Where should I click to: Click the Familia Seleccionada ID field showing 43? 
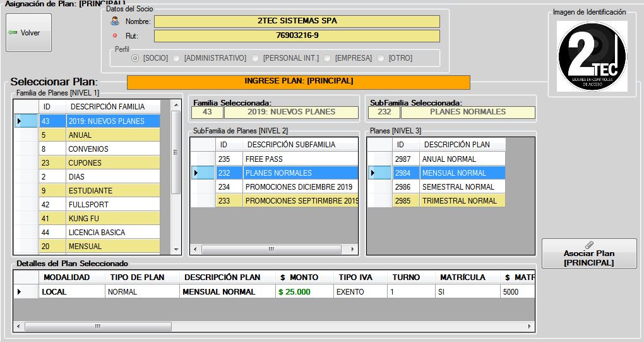point(207,112)
